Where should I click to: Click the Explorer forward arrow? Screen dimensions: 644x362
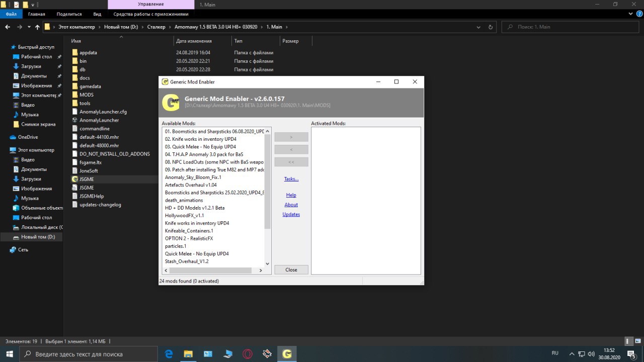click(x=20, y=27)
